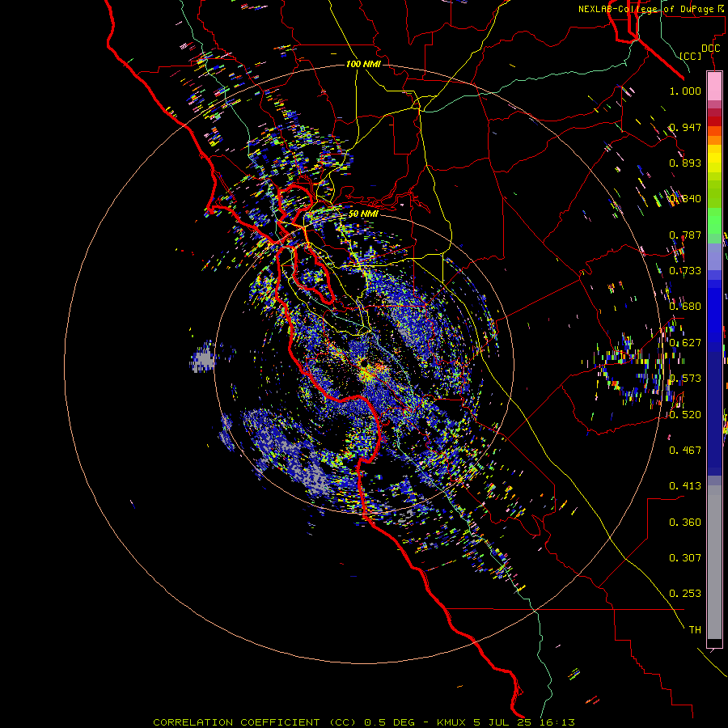Pick the bright green color bar segment

[714, 221]
